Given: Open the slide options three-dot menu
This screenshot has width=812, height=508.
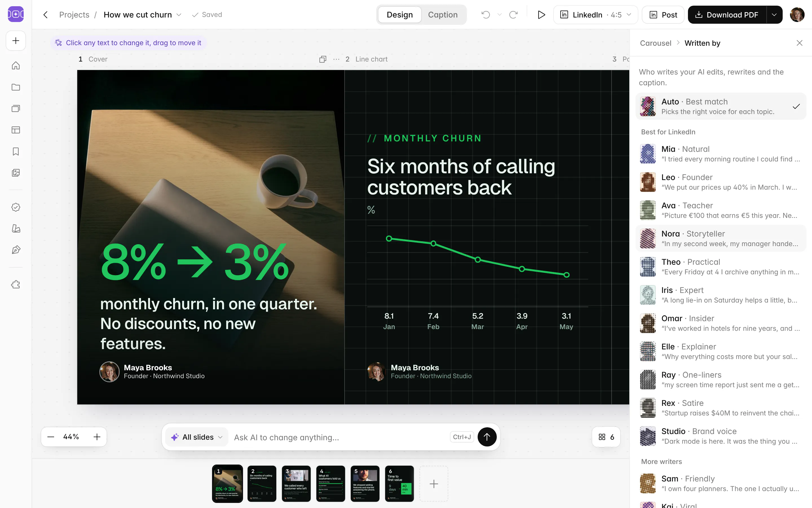Looking at the screenshot, I should [336, 59].
